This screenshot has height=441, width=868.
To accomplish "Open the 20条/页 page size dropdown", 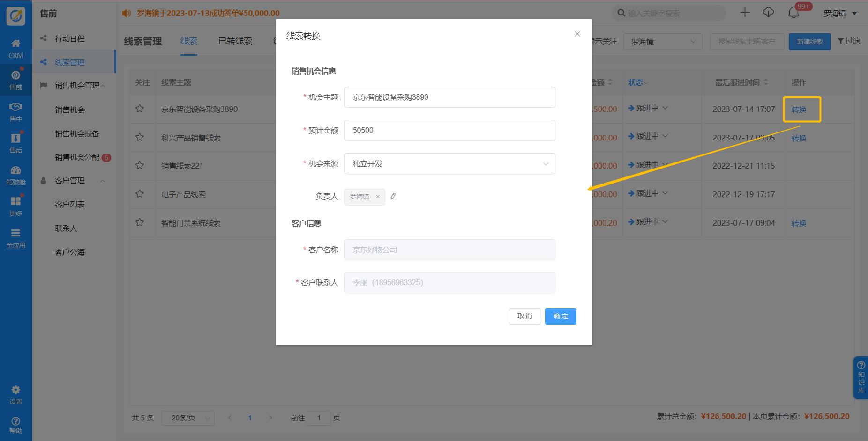I will (187, 418).
